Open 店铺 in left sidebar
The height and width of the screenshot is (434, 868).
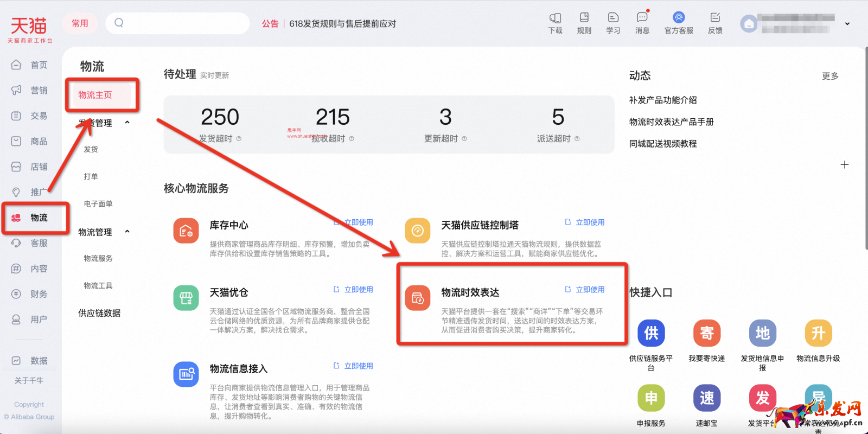(x=30, y=167)
